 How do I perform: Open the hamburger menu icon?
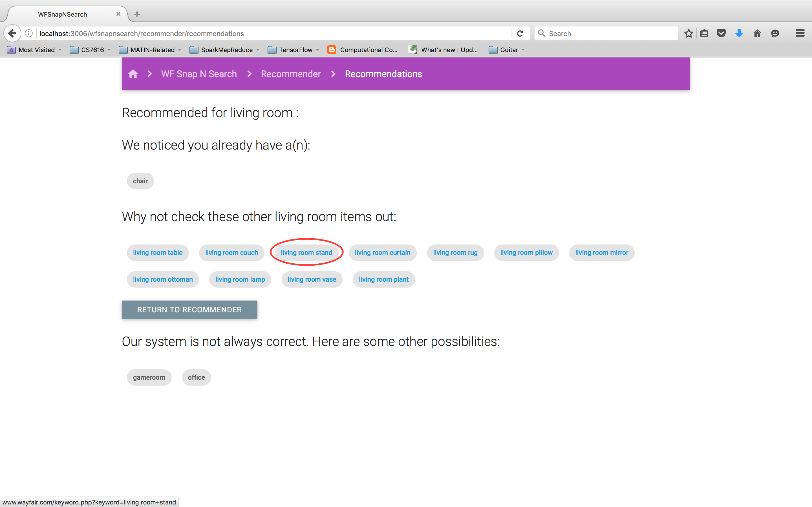pos(800,34)
